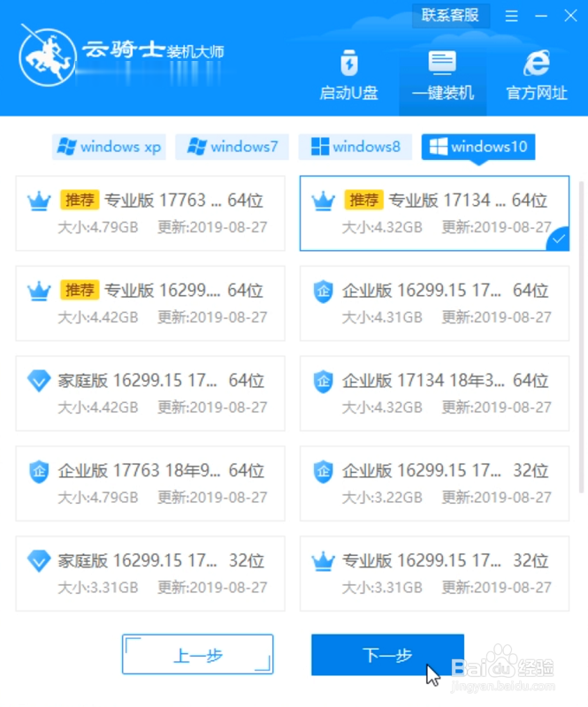Switch to the windows8 tab

(355, 147)
